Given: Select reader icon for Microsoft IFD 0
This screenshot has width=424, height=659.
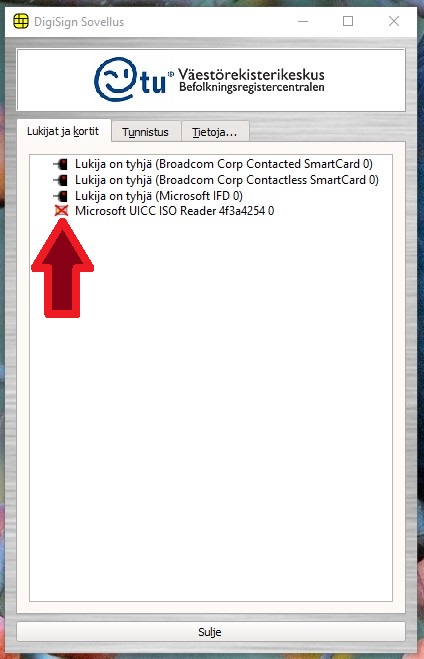Looking at the screenshot, I should 61,196.
